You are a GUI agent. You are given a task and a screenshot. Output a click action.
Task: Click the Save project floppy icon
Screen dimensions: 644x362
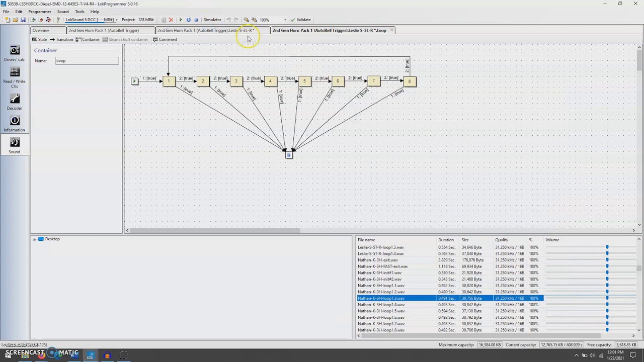23,20
